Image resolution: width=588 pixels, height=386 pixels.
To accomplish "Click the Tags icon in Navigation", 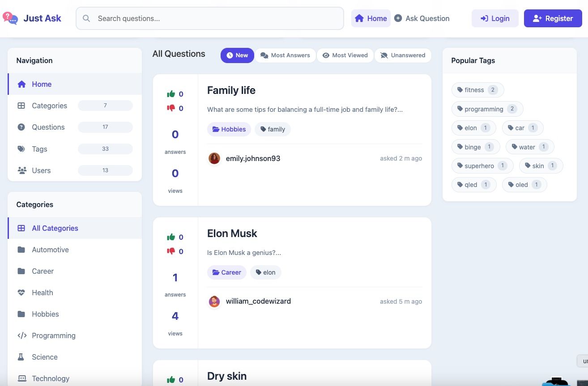I will (x=21, y=149).
